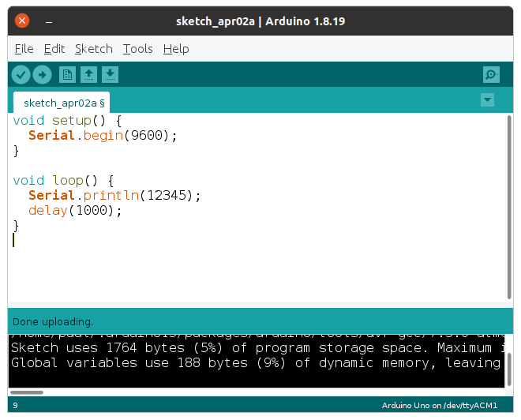Select the sketch_apr02a tab
This screenshot has width=521, height=420.
[x=62, y=103]
